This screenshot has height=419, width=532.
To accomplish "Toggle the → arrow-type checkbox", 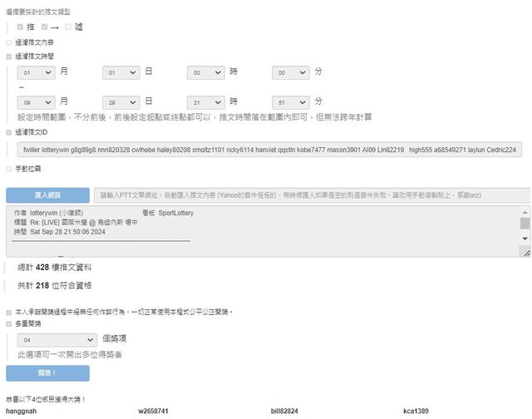I will [x=44, y=27].
